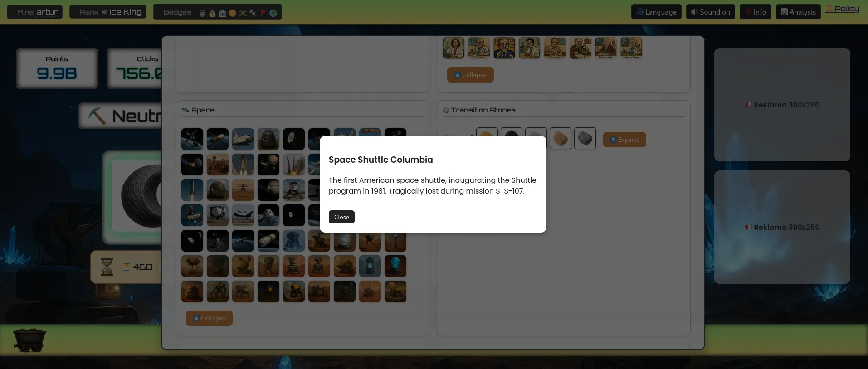The width and height of the screenshot is (868, 369).
Task: Toggle the Sound on button
Action: pyautogui.click(x=710, y=12)
